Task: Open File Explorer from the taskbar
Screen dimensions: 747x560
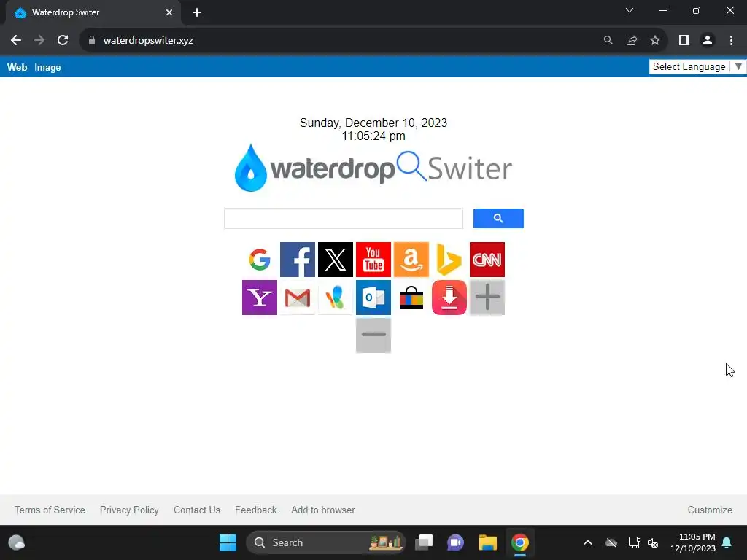Action: (x=488, y=542)
